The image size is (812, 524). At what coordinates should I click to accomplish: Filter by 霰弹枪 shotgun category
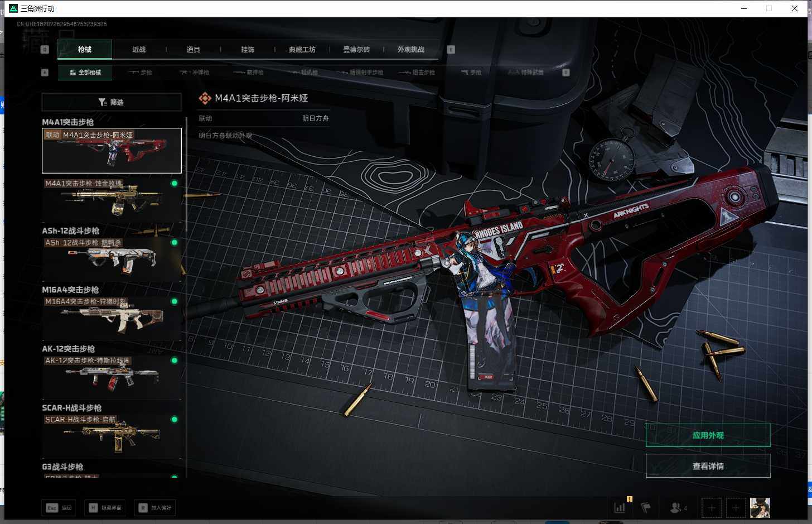[x=249, y=73]
